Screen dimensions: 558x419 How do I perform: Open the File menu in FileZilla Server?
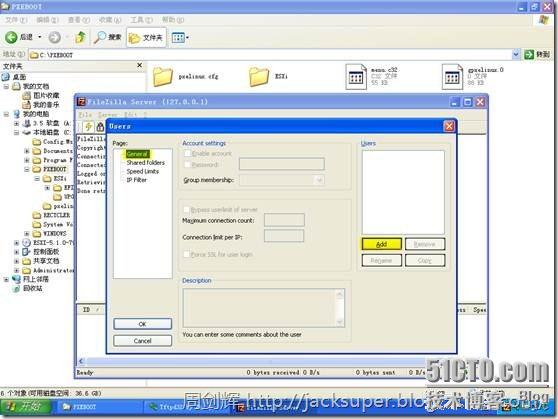85,115
